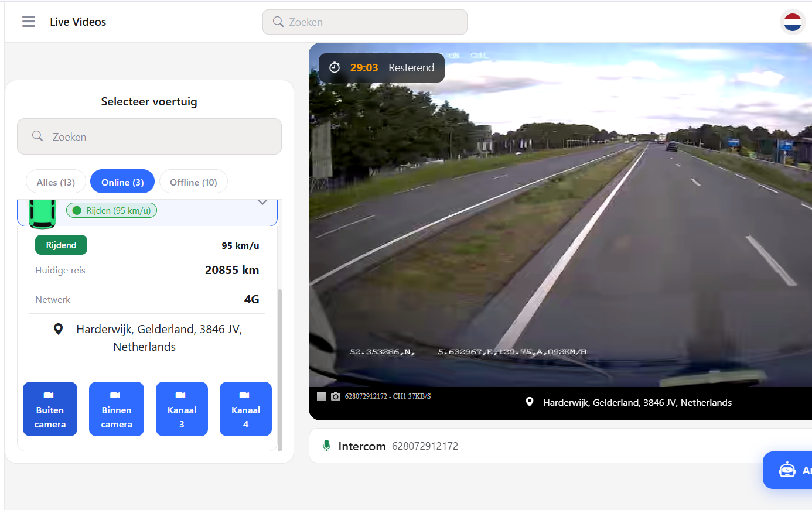Click the green car vehicle icon
The width and height of the screenshot is (812, 510).
(42, 213)
